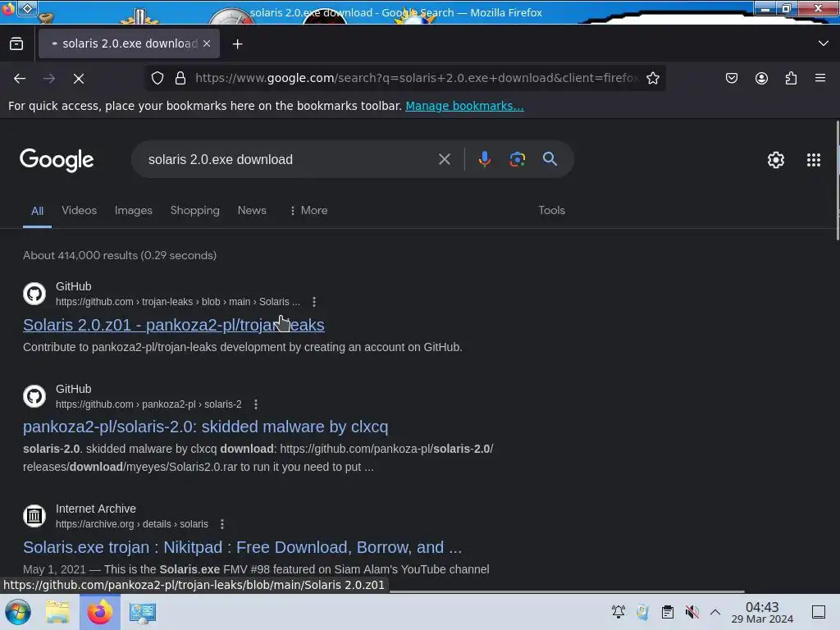The width and height of the screenshot is (840, 630).
Task: Search by image with Google Lens
Action: [x=517, y=159]
